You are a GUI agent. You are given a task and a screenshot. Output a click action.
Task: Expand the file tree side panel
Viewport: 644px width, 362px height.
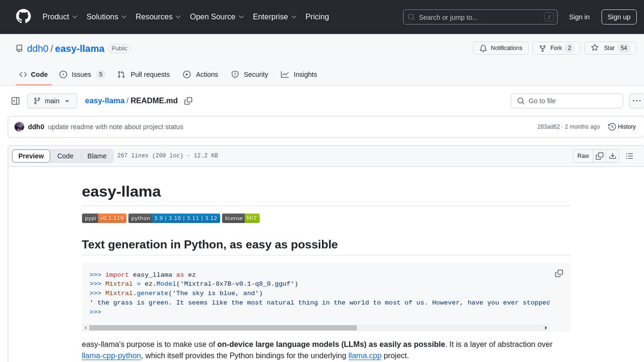point(16,101)
